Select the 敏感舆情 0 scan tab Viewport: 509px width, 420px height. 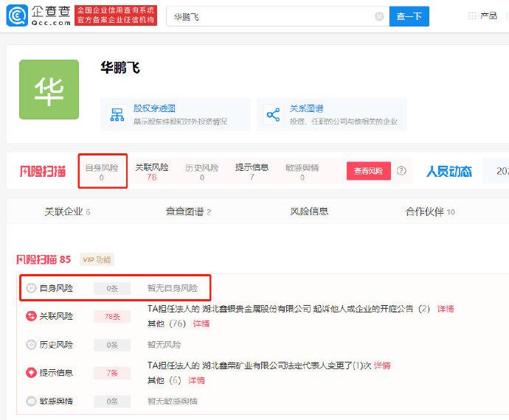click(x=302, y=172)
